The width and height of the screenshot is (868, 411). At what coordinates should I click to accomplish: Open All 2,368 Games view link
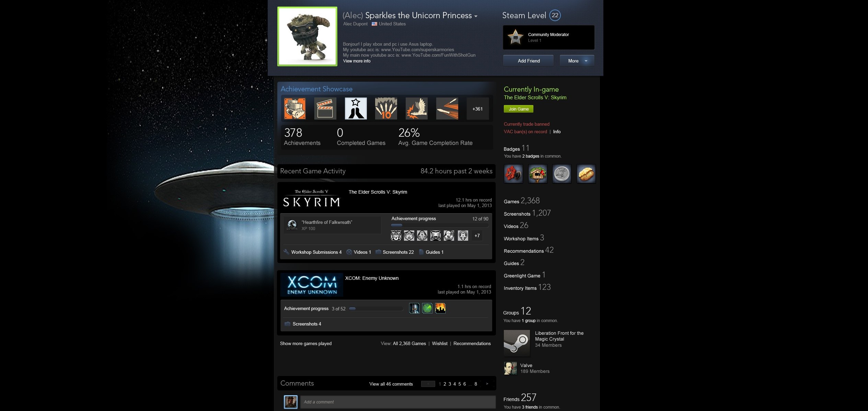(x=409, y=343)
